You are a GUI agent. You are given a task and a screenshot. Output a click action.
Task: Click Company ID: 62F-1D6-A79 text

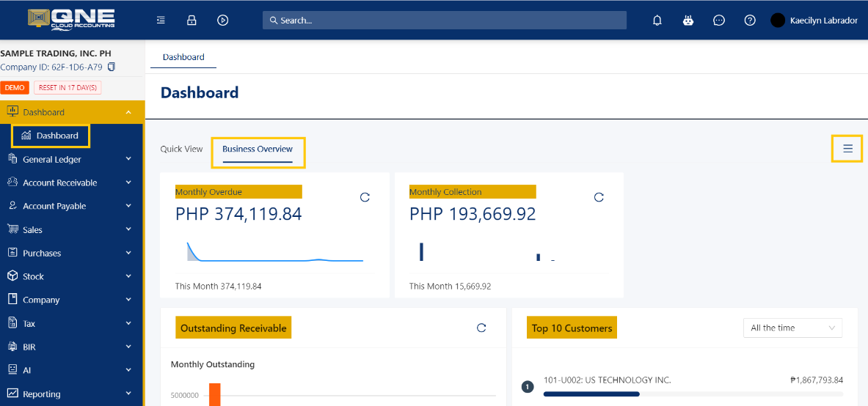(x=51, y=67)
